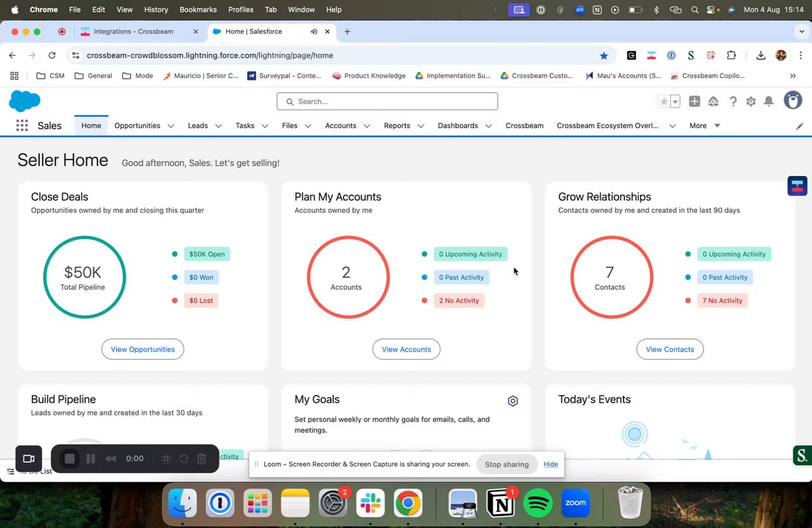This screenshot has height=528, width=812.
Task: Expand the Reports tab dropdown chevron
Action: point(421,126)
